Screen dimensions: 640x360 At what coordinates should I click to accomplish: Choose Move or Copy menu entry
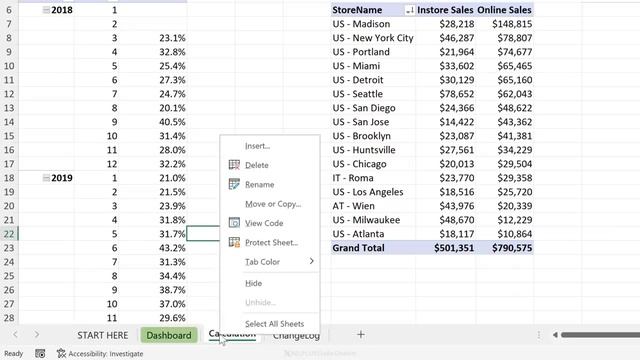click(273, 204)
